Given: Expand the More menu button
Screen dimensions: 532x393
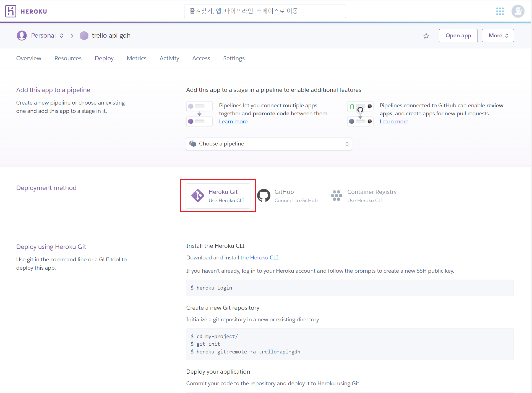Looking at the screenshot, I should click(498, 36).
